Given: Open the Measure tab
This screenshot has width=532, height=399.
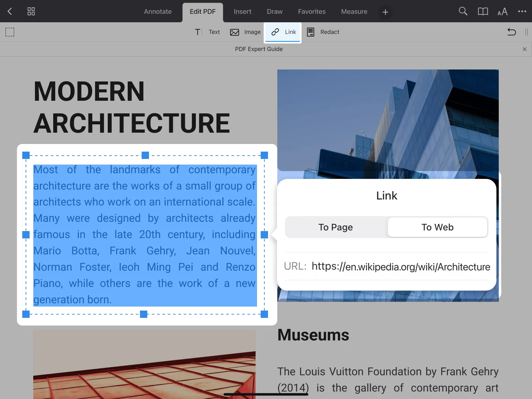Looking at the screenshot, I should coord(354,11).
